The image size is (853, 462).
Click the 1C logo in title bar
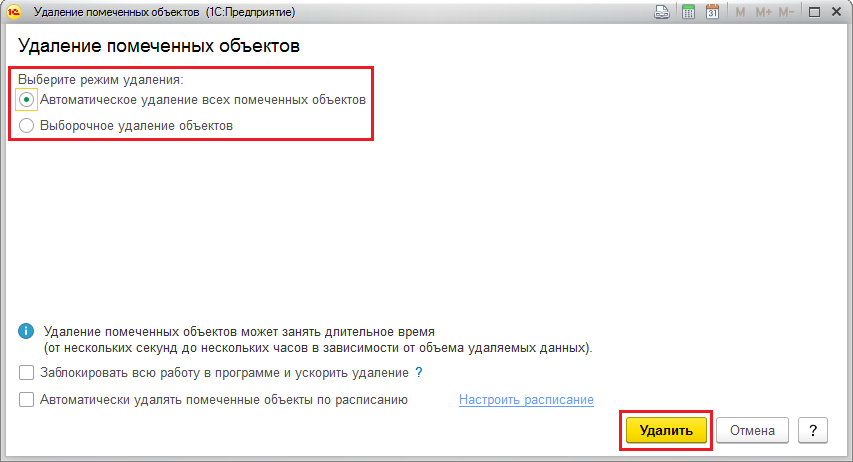15,12
